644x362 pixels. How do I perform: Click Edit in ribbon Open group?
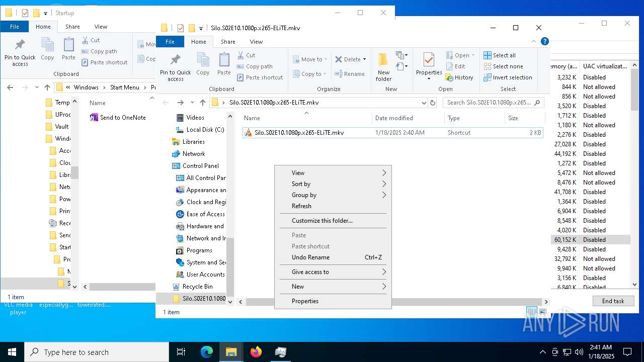click(455, 66)
